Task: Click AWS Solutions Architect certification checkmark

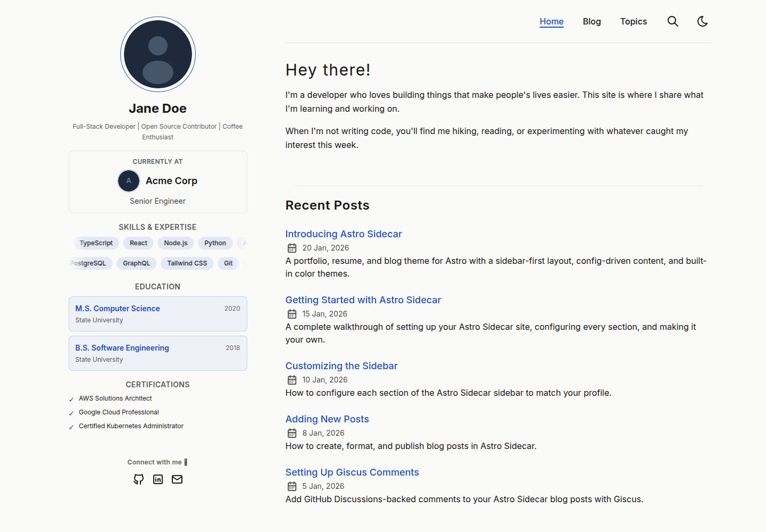Action: (x=71, y=399)
